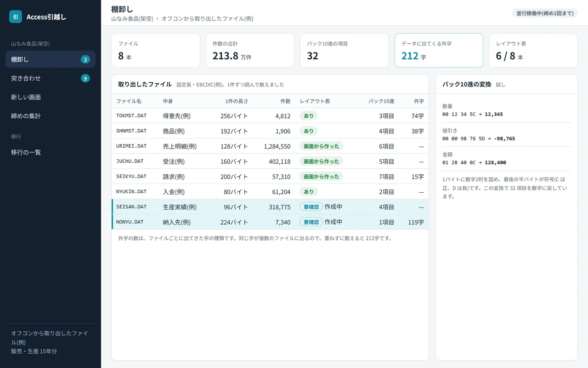
Task: Click the 外字 column header
Action: (418, 101)
